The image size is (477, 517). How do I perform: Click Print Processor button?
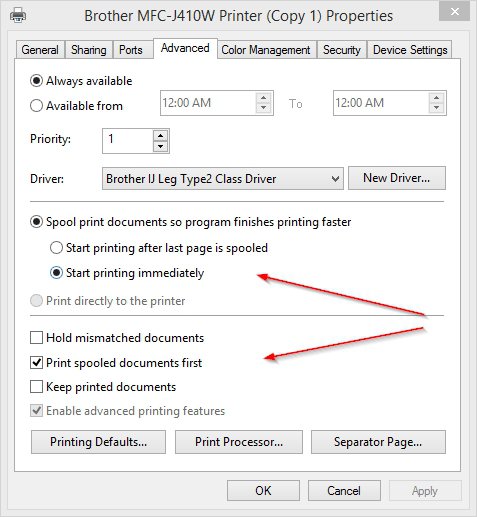[x=239, y=442]
